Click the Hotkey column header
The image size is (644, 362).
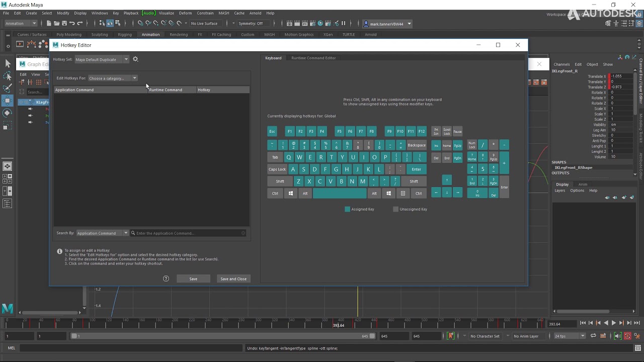click(x=223, y=90)
